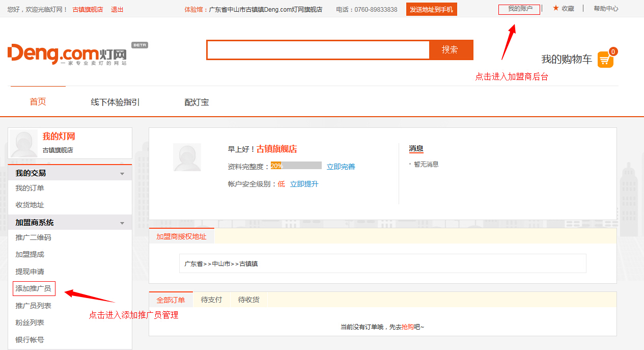This screenshot has width=644, height=350.
Task: Click the cart count badge showing 0
Action: pyautogui.click(x=613, y=51)
